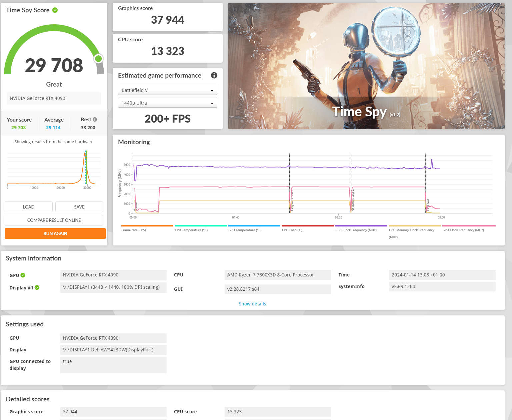Click the Time Spy benchmark banner image
512x420 pixels.
pyautogui.click(x=366, y=66)
